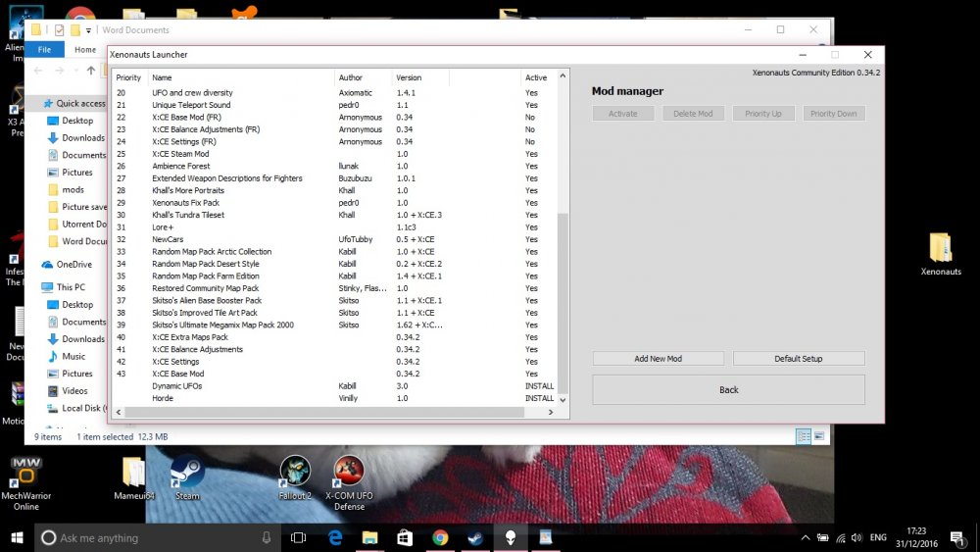
Task: Show hidden system tray icons
Action: click(805, 537)
